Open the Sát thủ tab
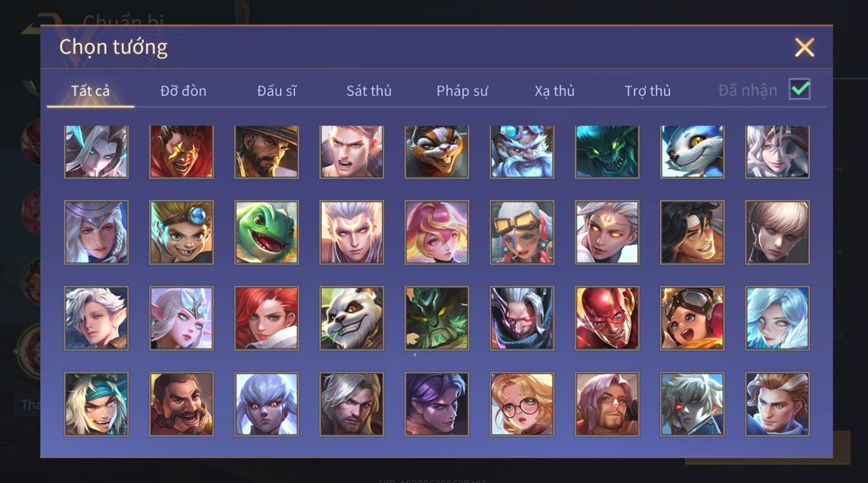Viewport: 868px width, 483px height. tap(369, 91)
